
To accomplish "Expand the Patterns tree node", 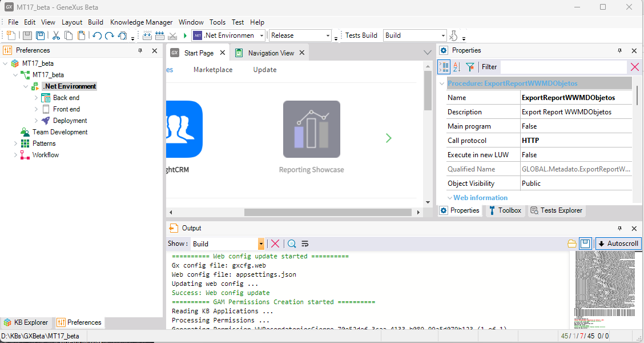I will coord(15,143).
